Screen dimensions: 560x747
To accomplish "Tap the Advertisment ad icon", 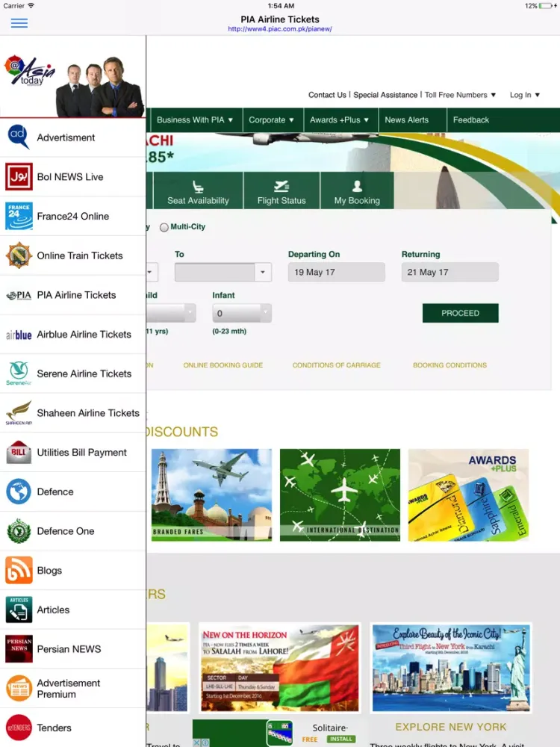I will [x=19, y=137].
